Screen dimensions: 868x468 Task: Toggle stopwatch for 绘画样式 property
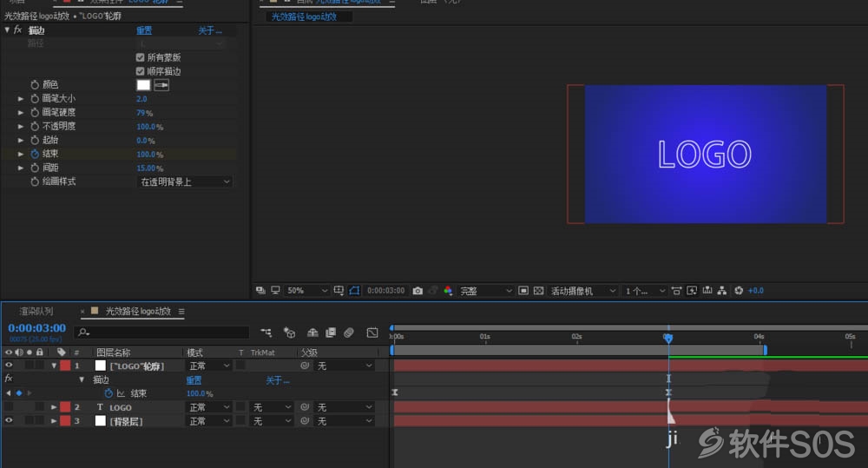click(x=35, y=181)
